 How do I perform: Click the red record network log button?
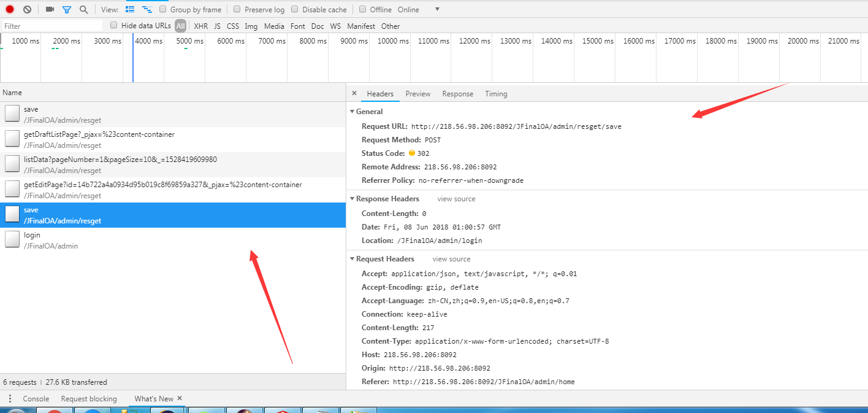[10, 10]
